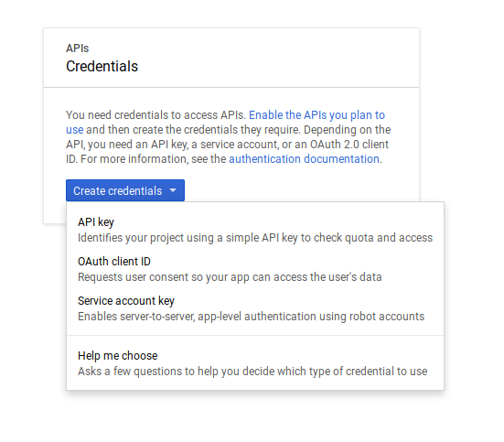
Task: Click the APIs label above Credentials
Action: 77,49
